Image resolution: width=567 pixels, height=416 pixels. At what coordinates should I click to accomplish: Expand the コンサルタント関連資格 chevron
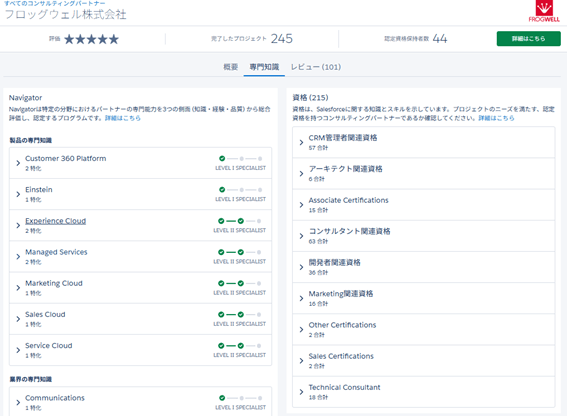pos(301,236)
